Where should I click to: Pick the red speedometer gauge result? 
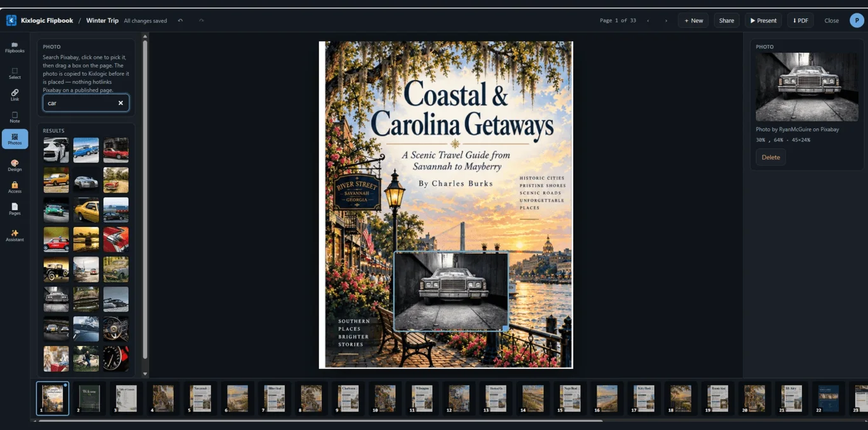click(x=116, y=359)
